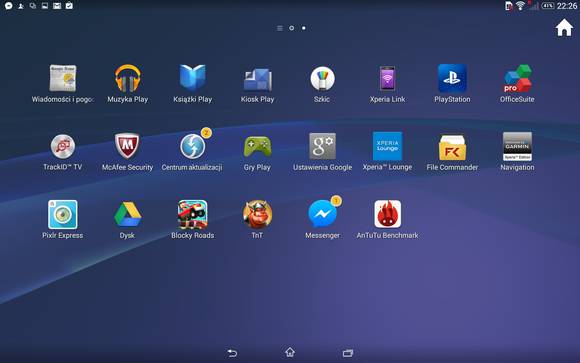
Task: Tap the Messenger notification badge
Action: click(336, 201)
